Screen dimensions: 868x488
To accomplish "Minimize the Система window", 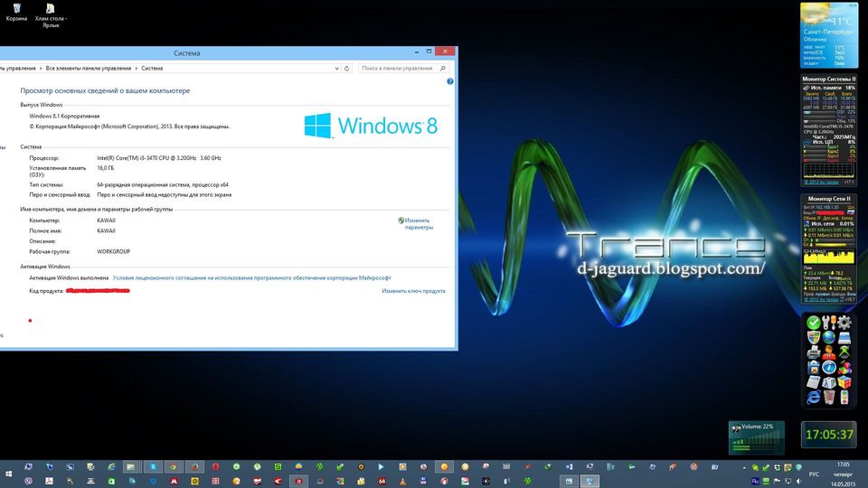I will 417,52.
